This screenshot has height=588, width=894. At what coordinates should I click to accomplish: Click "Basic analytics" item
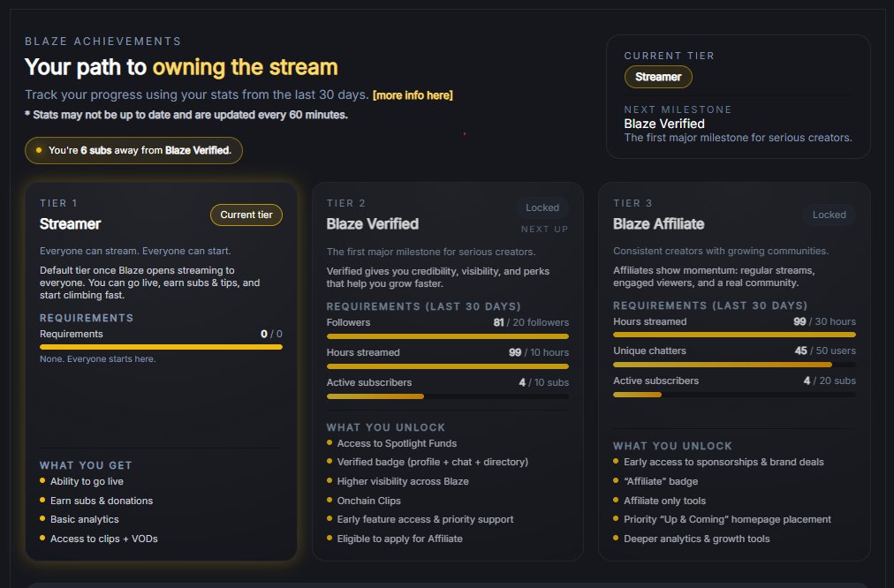pos(85,520)
